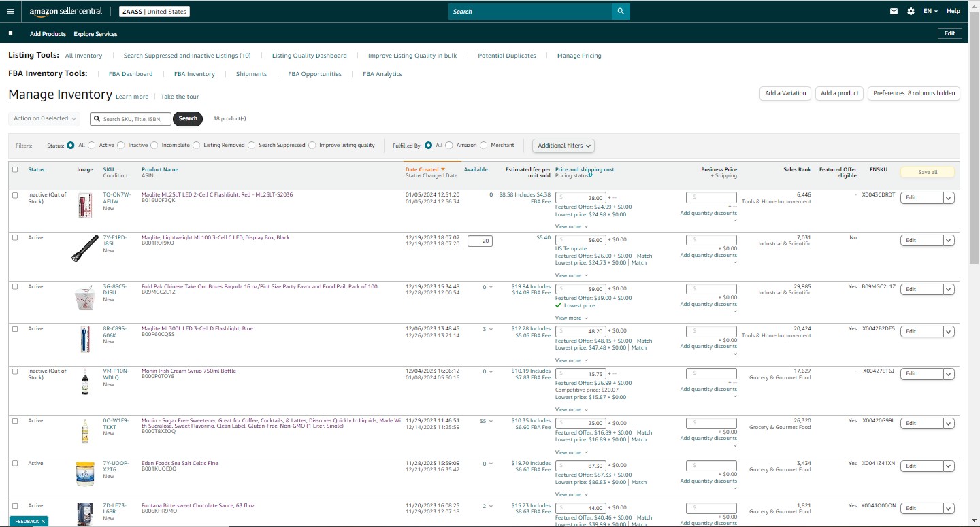Close the Feedback tab with X

coord(43,522)
